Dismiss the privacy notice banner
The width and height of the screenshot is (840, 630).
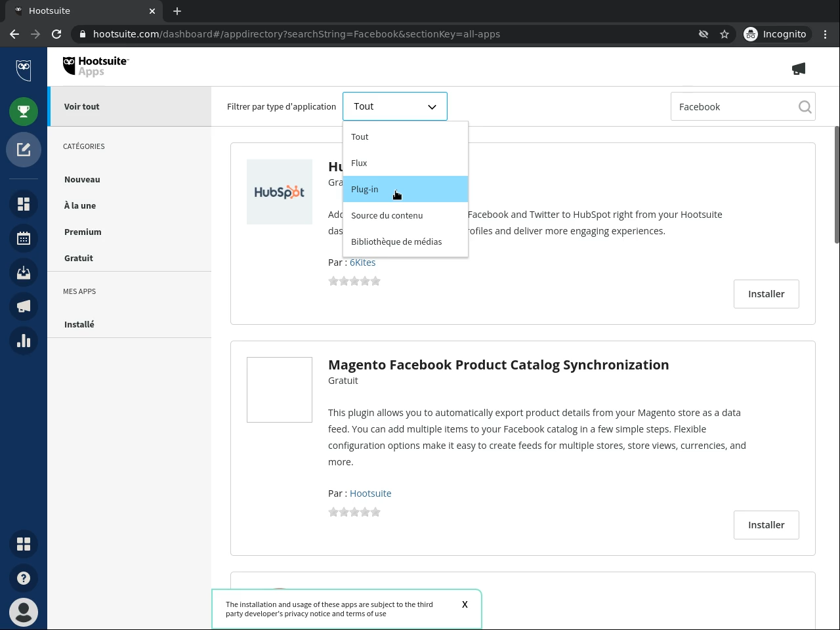point(465,604)
